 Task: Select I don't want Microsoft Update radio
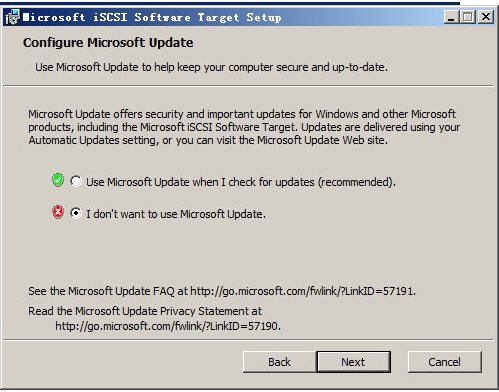(x=76, y=213)
